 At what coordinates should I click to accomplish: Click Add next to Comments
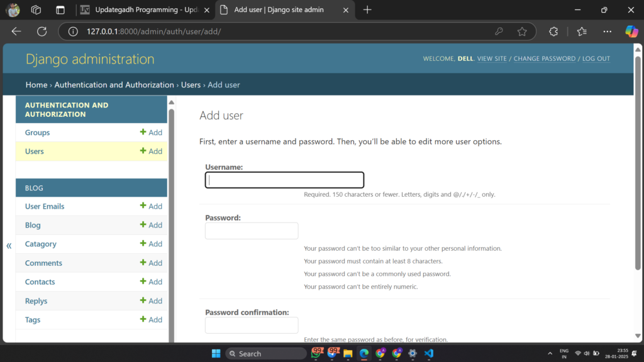151,263
